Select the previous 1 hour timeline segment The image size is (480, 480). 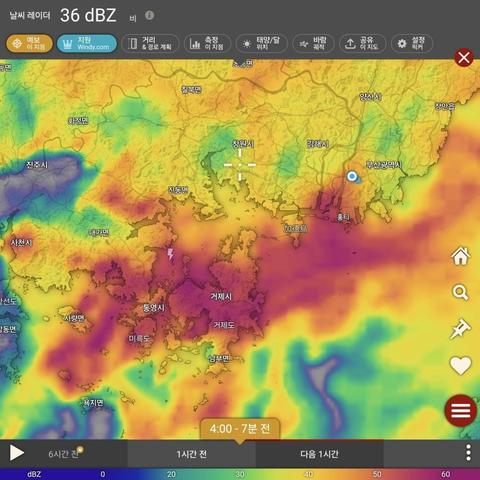[191, 454]
